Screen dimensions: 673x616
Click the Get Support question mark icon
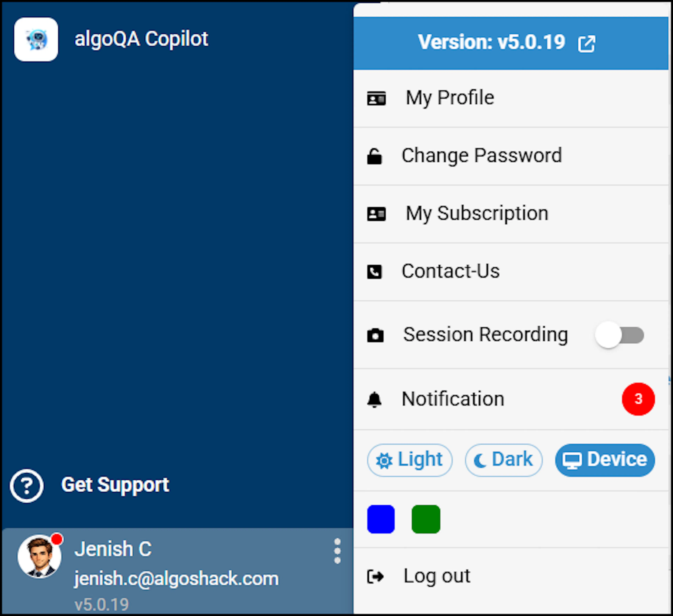click(27, 485)
